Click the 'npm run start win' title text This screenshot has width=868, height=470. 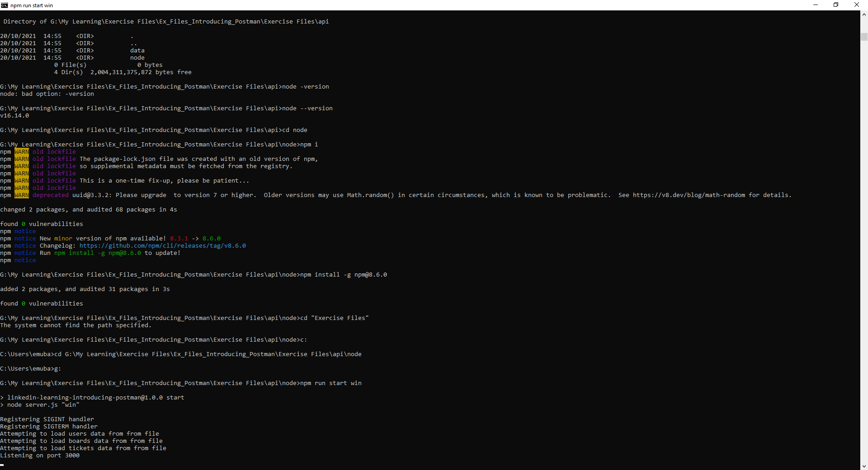click(x=32, y=5)
